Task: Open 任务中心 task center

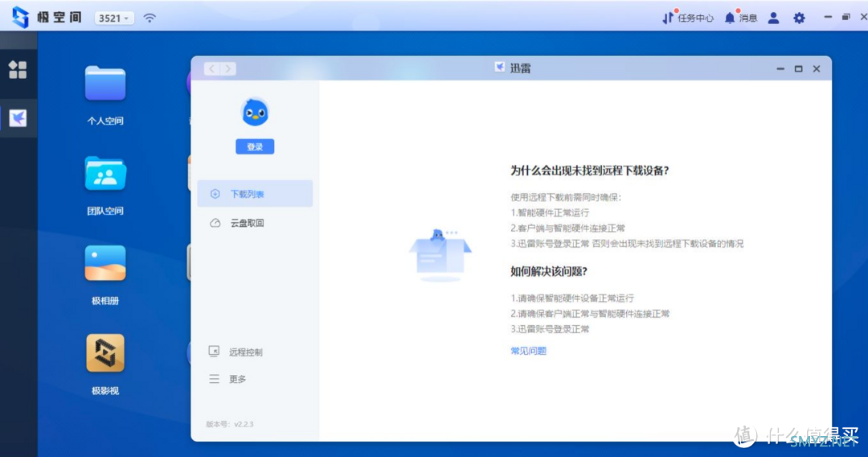Action: (688, 18)
